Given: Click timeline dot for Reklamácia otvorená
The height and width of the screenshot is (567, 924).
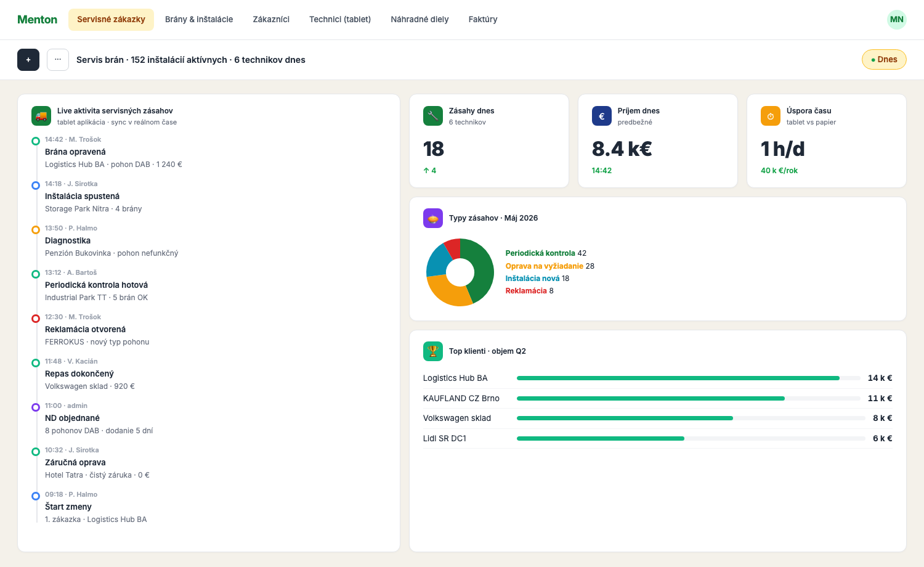Looking at the screenshot, I should (x=36, y=319).
